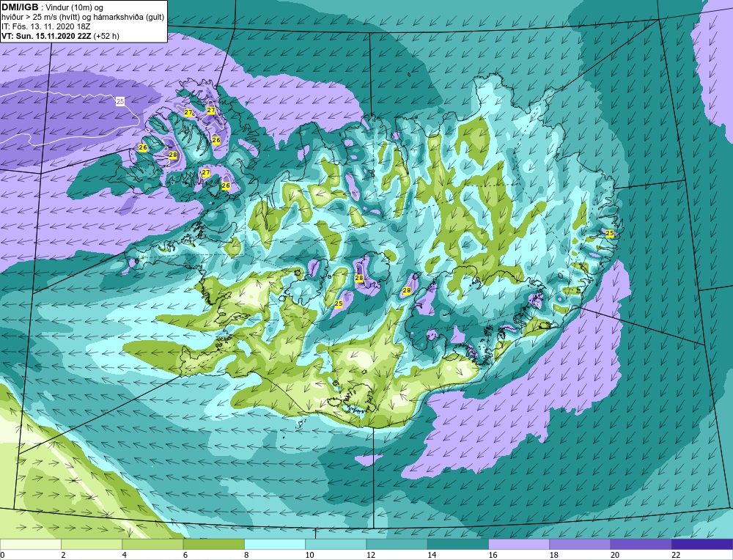Click the legend scale value '16'
This screenshot has height=560, width=733.
tap(493, 555)
